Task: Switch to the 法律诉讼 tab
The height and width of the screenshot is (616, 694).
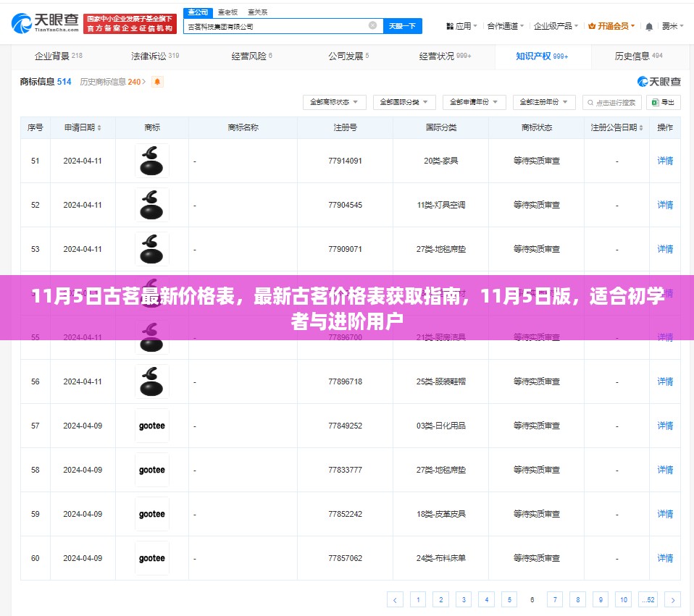Action: [154, 56]
